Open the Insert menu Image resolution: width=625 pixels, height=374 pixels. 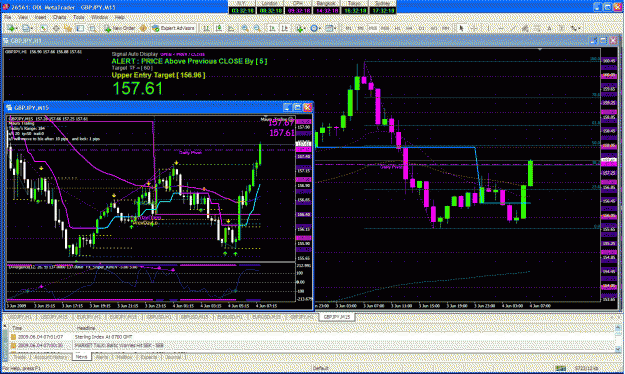[x=40, y=17]
